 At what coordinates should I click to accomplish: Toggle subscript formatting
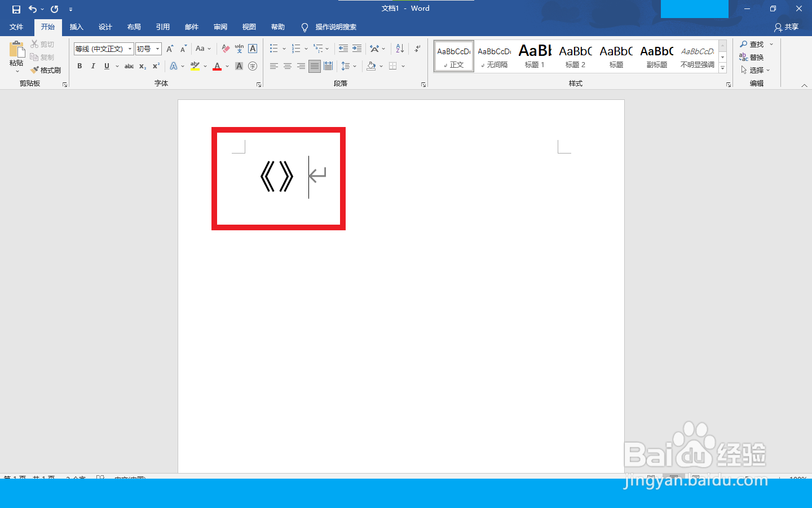(143, 66)
